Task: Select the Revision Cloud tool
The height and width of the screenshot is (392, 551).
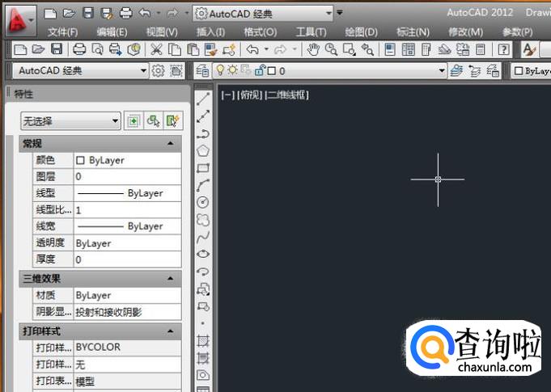Action: coord(203,220)
